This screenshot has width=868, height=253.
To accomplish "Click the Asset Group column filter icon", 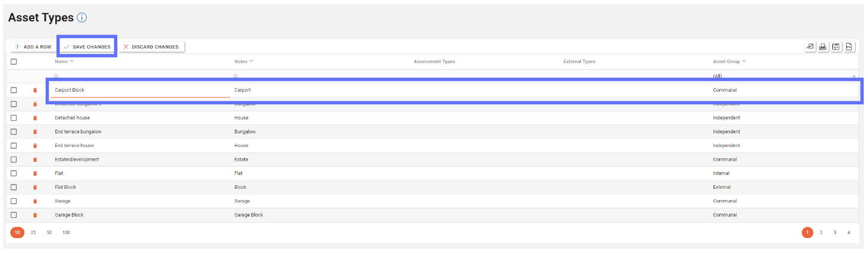I will 744,62.
